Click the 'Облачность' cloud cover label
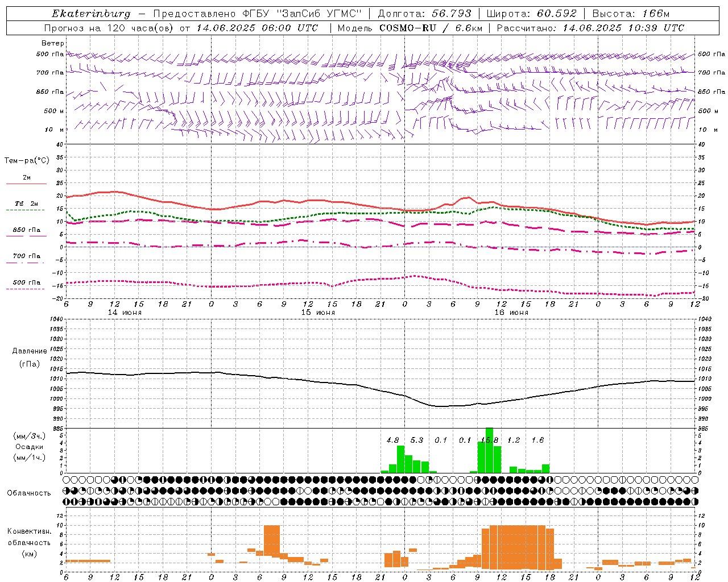The image size is (728, 582). [29, 493]
